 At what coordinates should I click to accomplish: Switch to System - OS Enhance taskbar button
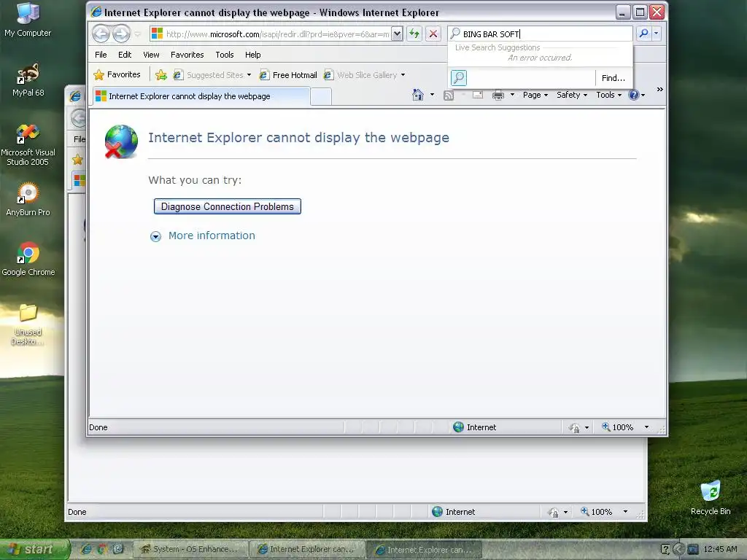(x=190, y=549)
